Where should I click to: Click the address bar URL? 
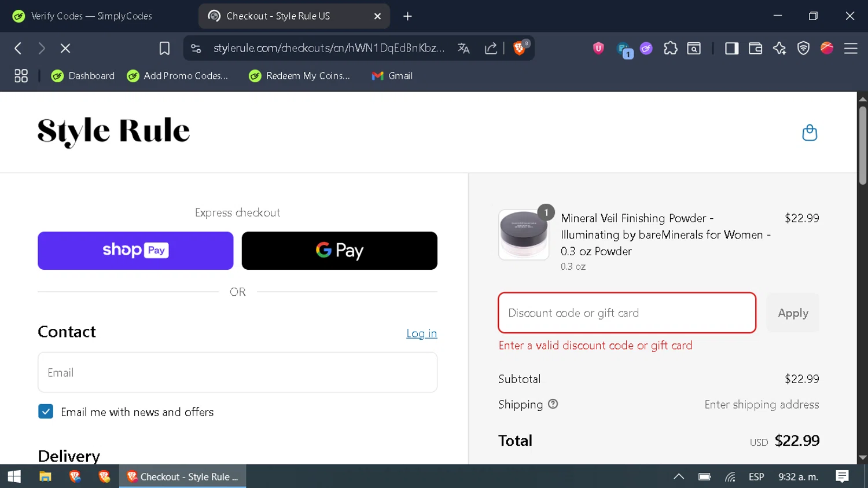click(329, 48)
